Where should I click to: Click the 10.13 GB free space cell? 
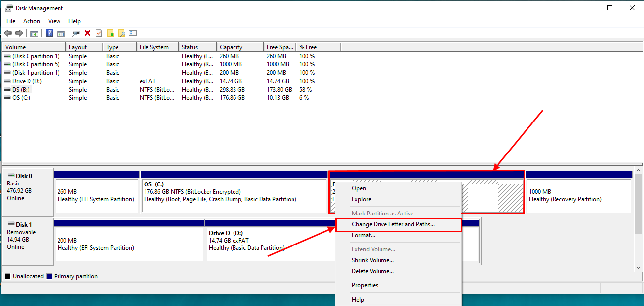pyautogui.click(x=278, y=98)
